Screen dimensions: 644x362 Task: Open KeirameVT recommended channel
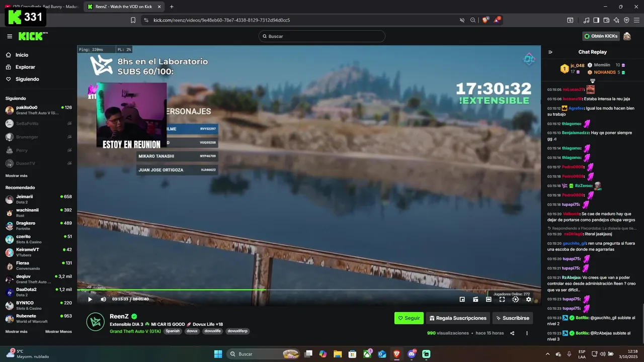point(38,252)
